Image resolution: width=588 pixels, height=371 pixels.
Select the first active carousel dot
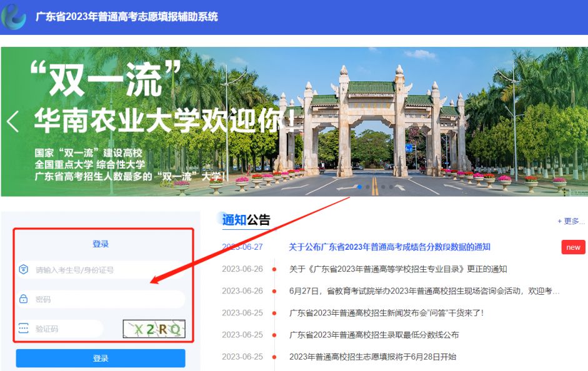[360, 187]
